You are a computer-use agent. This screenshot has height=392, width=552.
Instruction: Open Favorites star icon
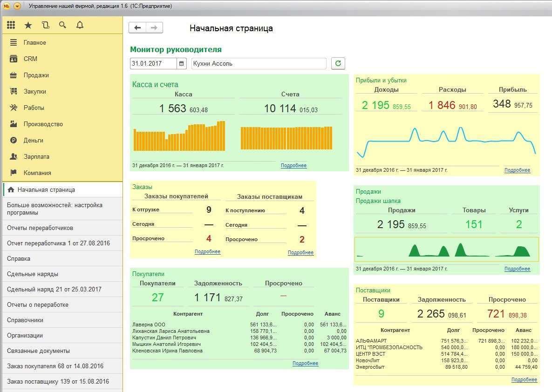tap(28, 25)
